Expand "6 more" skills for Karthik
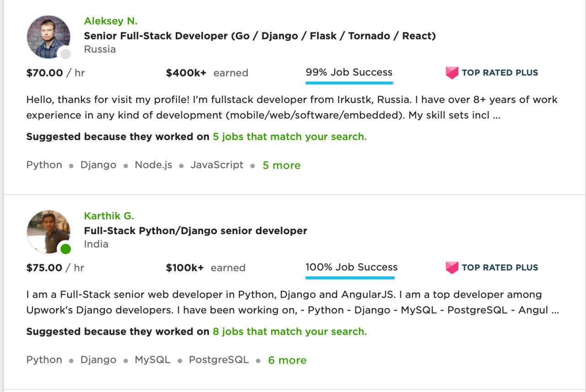This screenshot has height=392, width=586. point(288,360)
